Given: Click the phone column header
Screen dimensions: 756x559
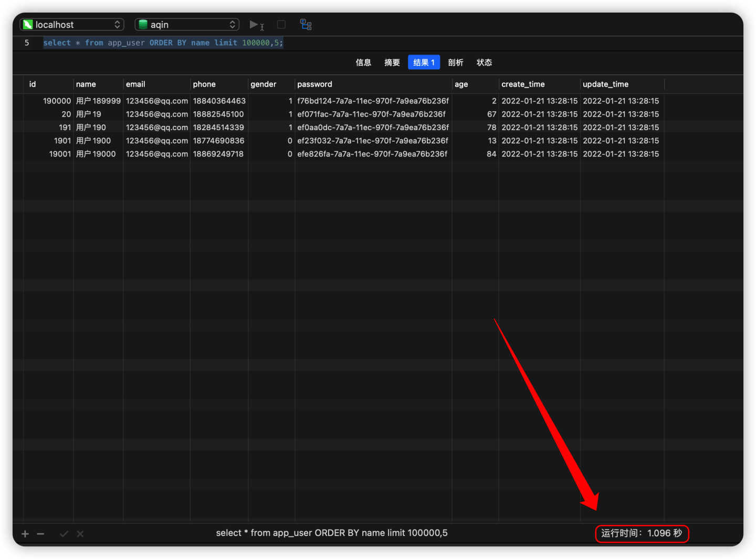Looking at the screenshot, I should (219, 84).
